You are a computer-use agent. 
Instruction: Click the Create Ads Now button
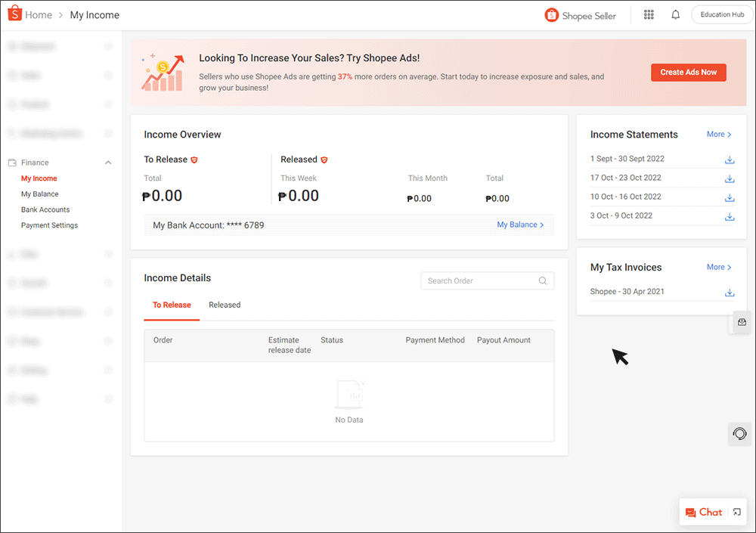pos(688,72)
